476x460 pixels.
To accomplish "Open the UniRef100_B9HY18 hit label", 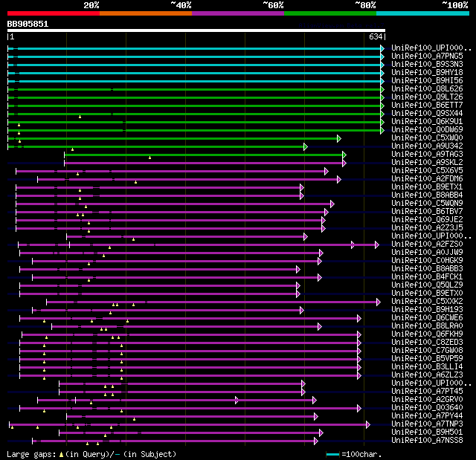I will 427,73.
